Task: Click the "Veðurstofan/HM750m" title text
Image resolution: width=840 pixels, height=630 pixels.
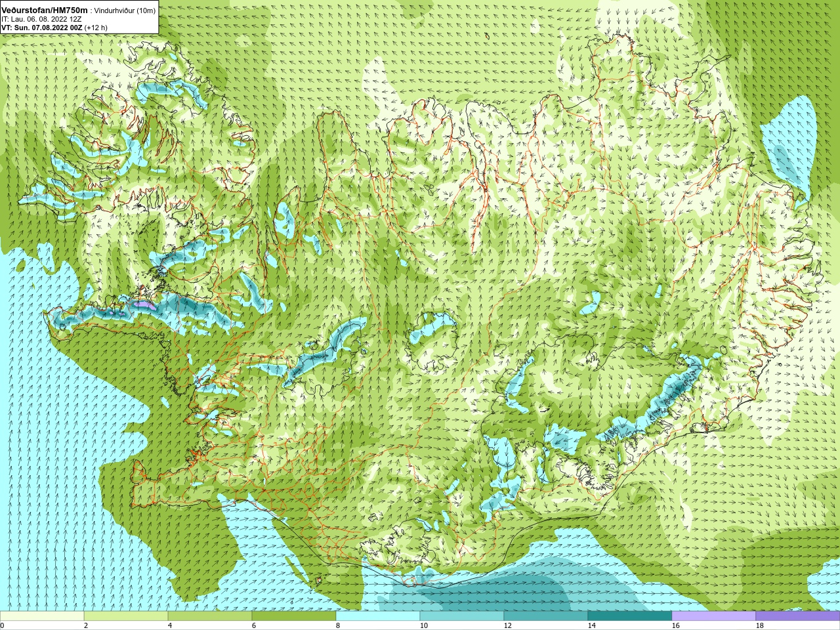Action: tap(44, 10)
